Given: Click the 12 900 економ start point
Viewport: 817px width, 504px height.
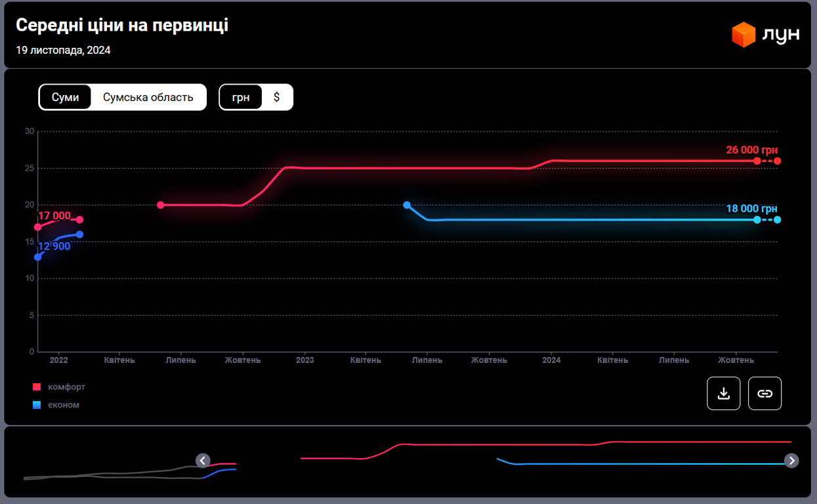Looking at the screenshot, I should (x=38, y=257).
